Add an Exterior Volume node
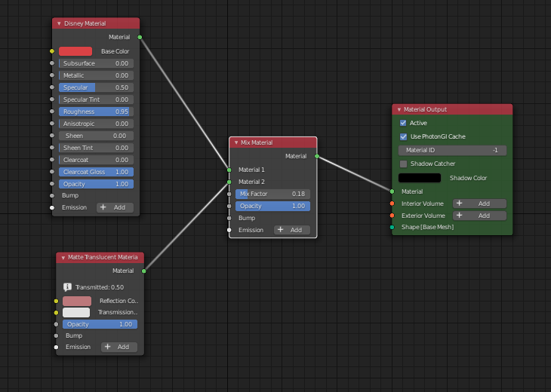 click(479, 216)
